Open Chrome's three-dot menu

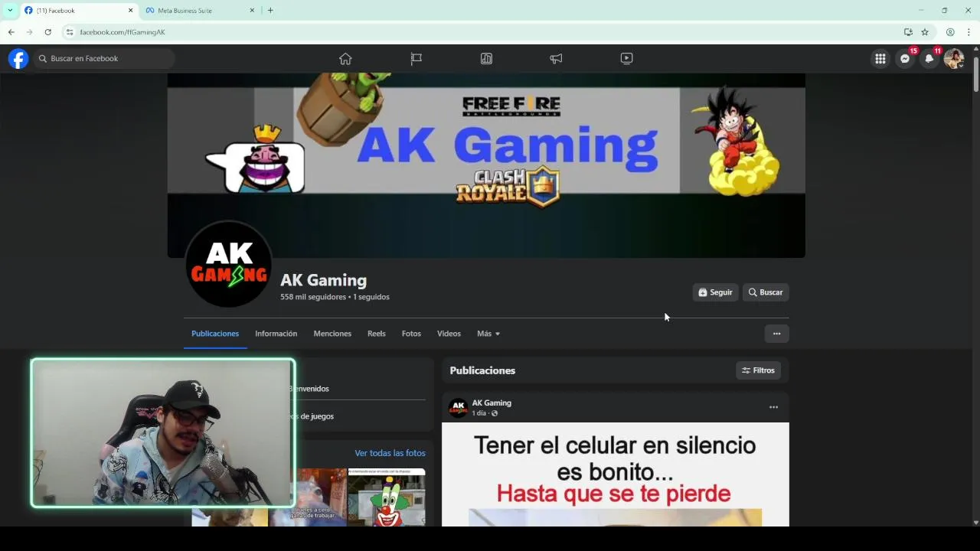coord(969,32)
